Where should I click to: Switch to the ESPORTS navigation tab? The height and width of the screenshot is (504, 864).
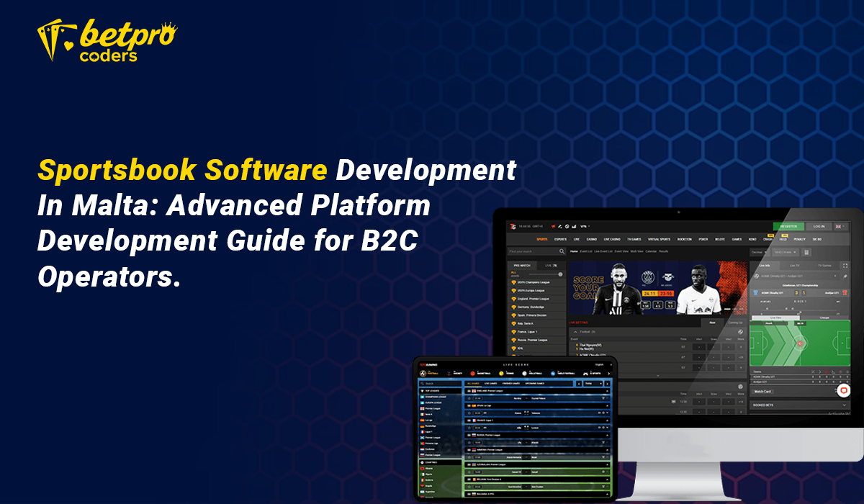[561, 239]
